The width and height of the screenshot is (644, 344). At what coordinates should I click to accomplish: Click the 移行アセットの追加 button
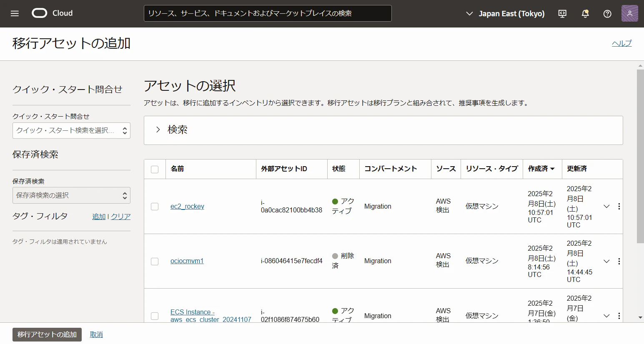(47, 334)
